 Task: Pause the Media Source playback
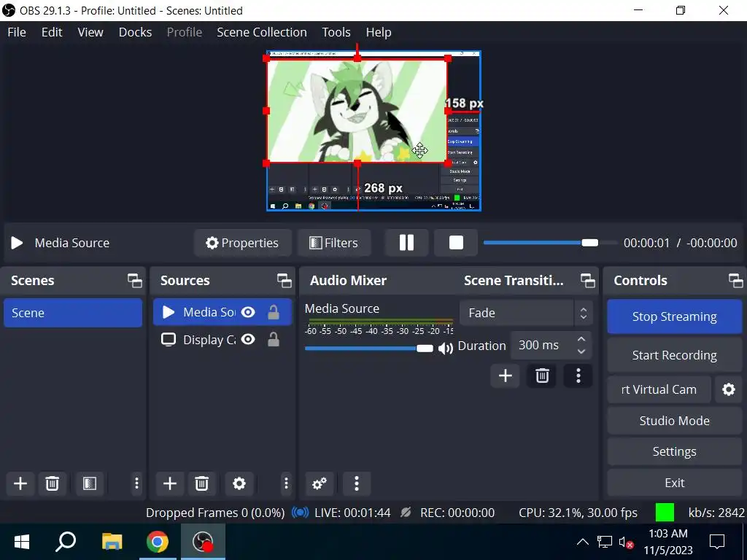[406, 243]
